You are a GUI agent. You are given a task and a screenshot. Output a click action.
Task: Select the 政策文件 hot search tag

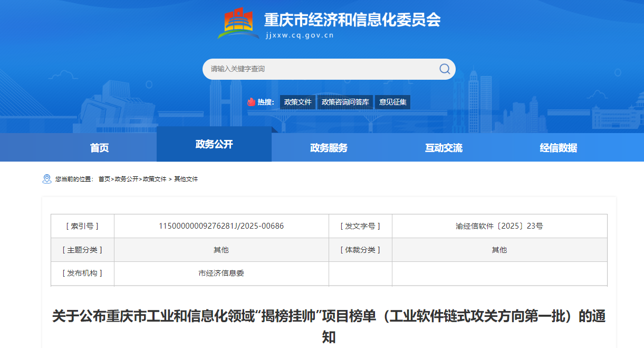coord(297,102)
